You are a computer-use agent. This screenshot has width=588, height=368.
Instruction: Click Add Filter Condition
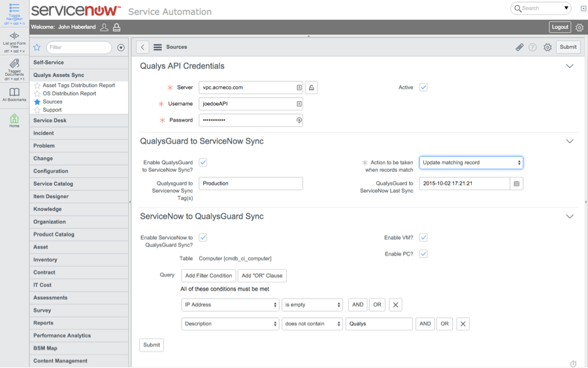tap(208, 276)
